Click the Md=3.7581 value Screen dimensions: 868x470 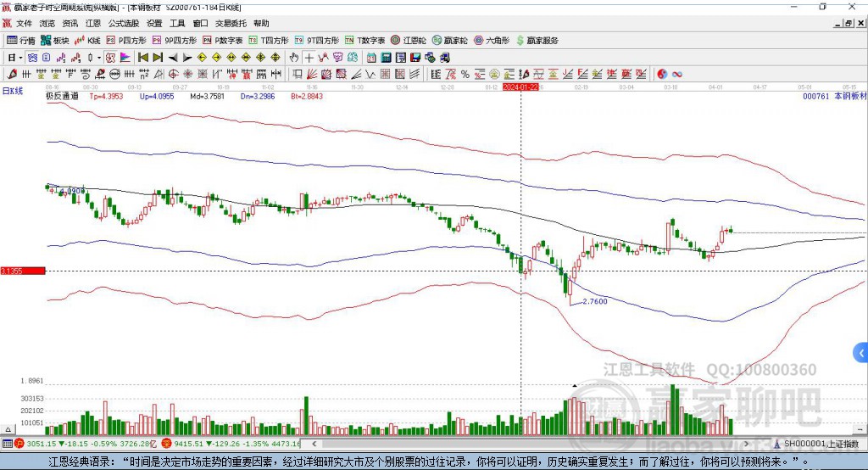(207, 96)
